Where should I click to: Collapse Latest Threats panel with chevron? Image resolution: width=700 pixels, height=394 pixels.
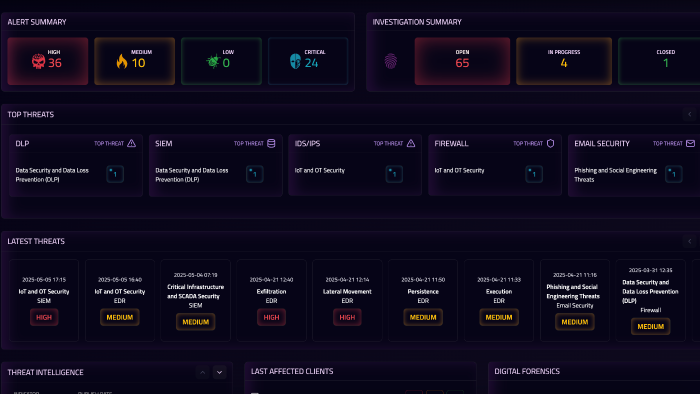pos(689,241)
